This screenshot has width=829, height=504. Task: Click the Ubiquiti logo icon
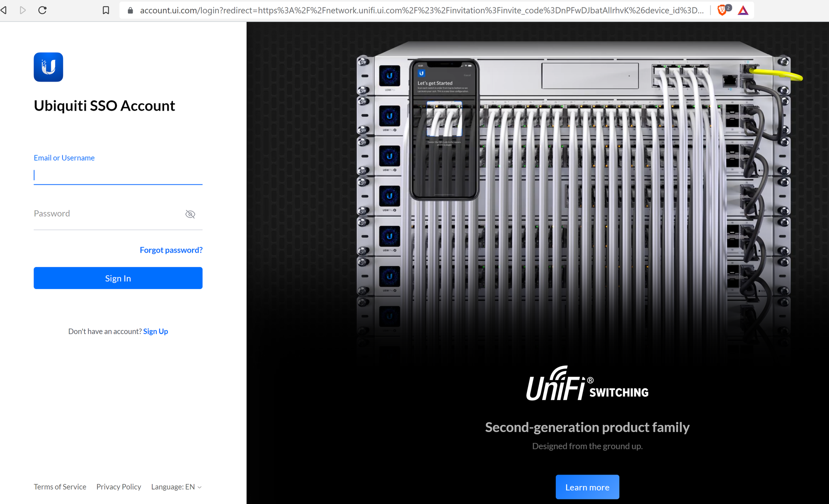[x=48, y=67]
